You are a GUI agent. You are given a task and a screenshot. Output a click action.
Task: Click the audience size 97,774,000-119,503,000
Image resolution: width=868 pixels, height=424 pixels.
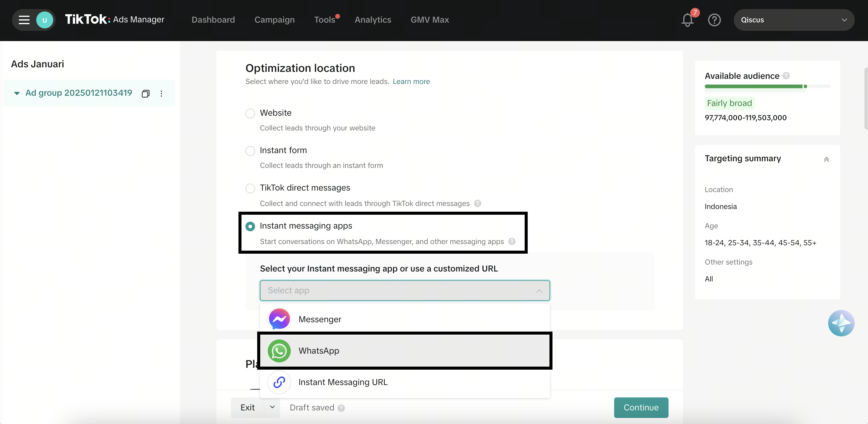coord(745,118)
